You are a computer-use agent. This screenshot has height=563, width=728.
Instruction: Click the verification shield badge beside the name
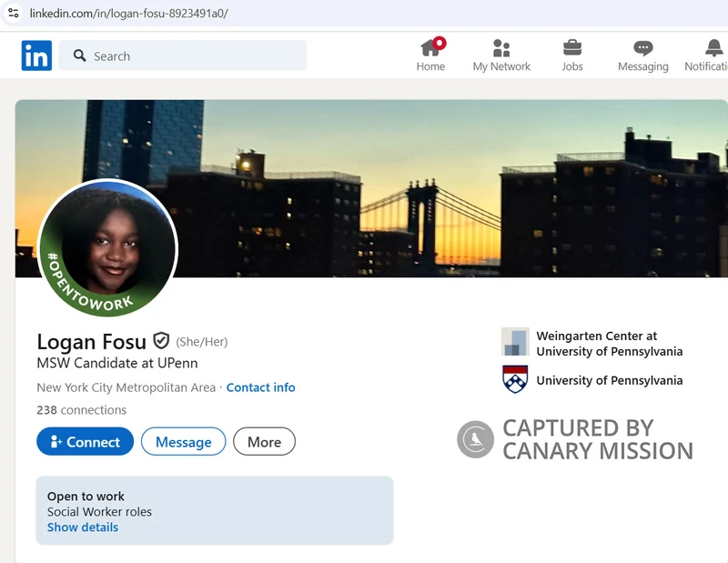pos(161,341)
